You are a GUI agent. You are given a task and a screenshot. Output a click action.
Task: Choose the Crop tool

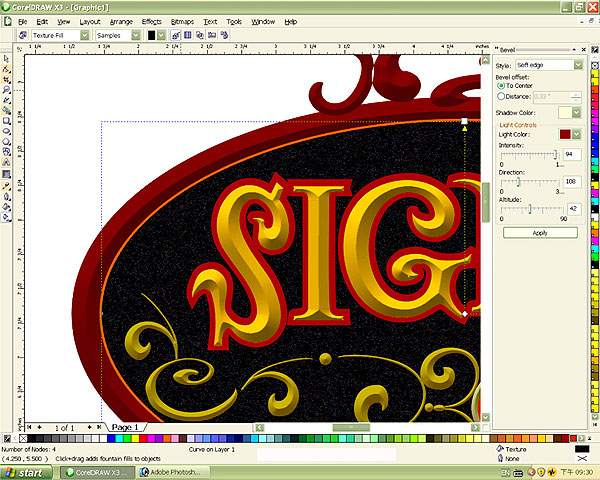[6, 79]
